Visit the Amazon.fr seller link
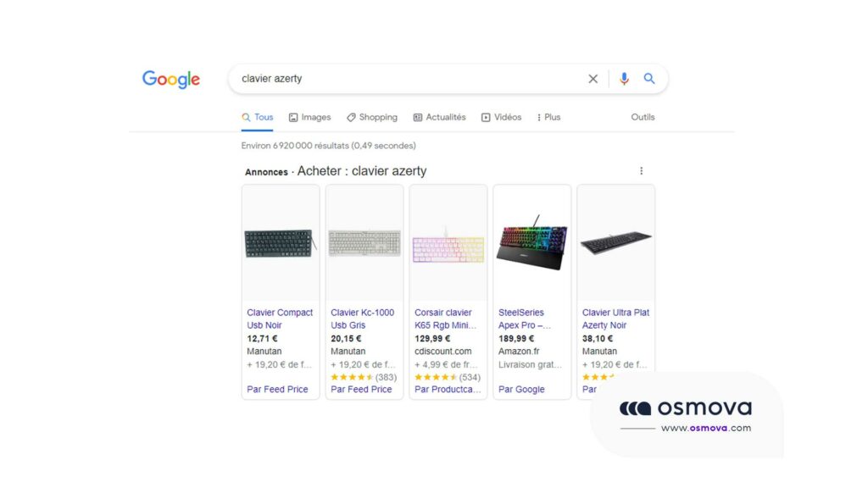 tap(518, 351)
